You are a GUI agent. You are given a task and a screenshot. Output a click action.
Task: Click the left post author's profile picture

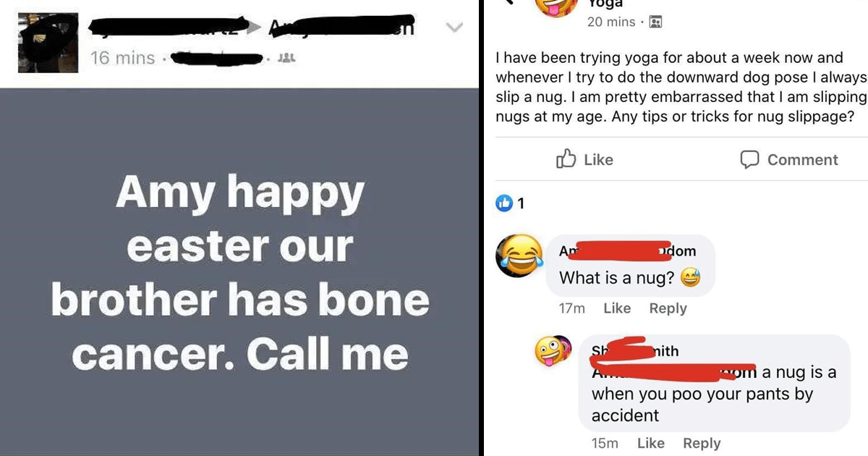click(46, 41)
